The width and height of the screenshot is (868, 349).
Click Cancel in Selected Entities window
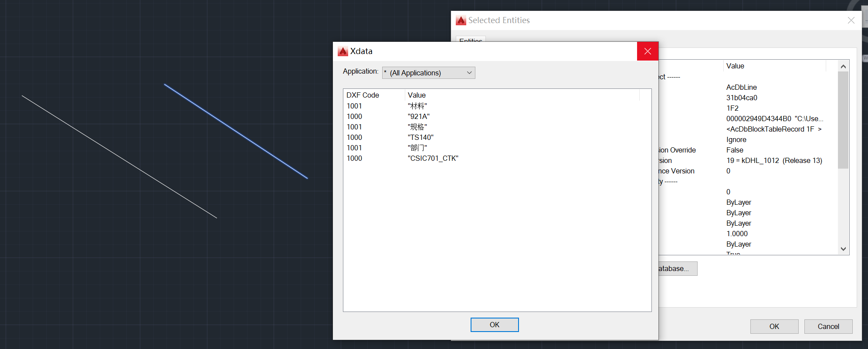tap(828, 326)
